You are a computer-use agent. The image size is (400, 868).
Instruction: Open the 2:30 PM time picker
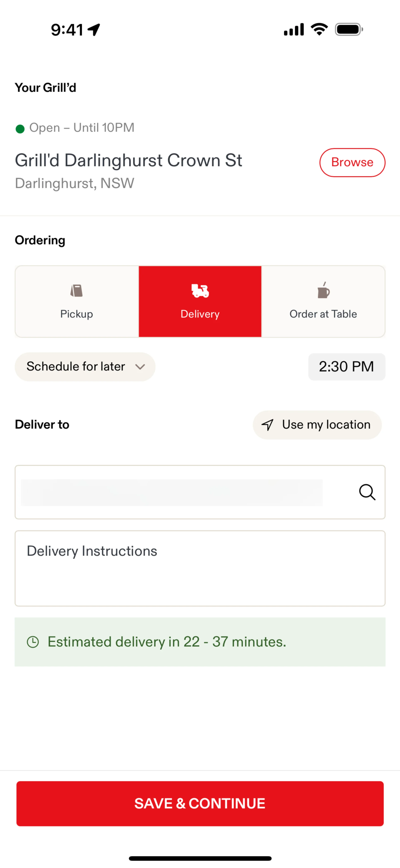(x=346, y=367)
